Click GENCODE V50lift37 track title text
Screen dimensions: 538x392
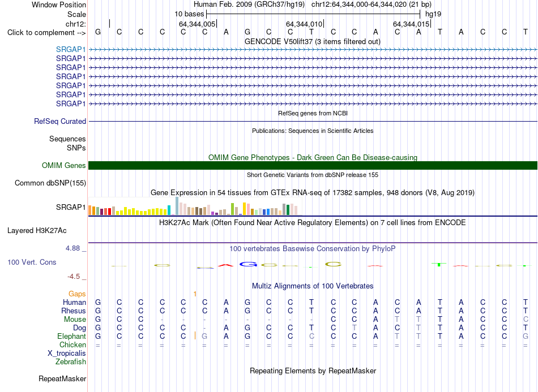click(x=312, y=42)
